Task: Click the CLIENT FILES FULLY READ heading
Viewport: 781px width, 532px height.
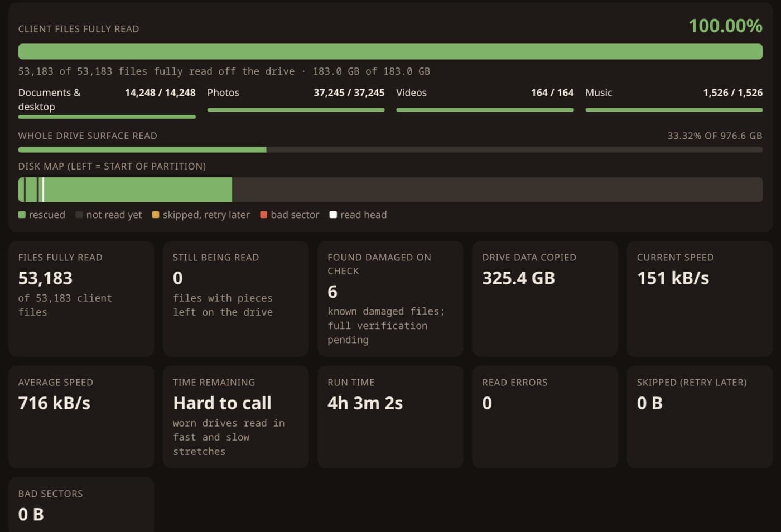Action: (79, 29)
